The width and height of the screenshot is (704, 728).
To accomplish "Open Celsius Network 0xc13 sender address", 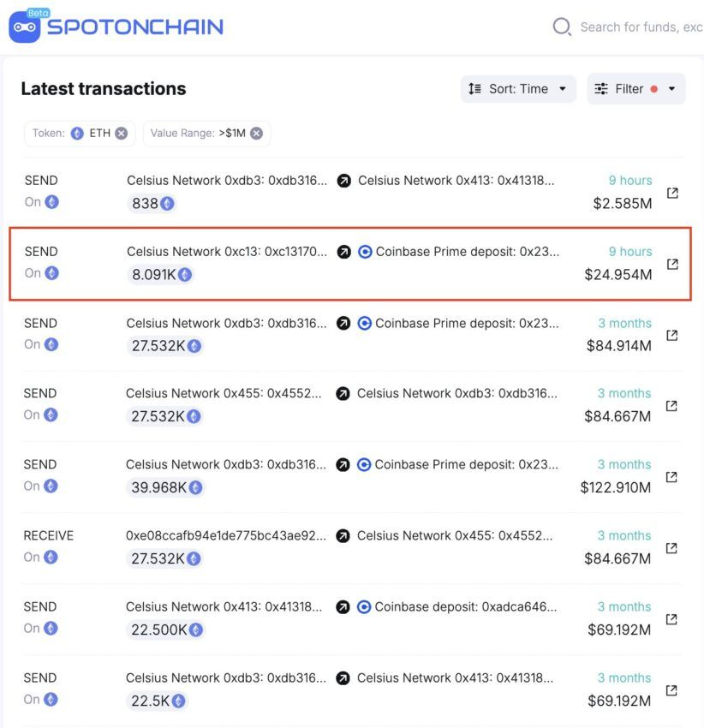I will coord(227,252).
